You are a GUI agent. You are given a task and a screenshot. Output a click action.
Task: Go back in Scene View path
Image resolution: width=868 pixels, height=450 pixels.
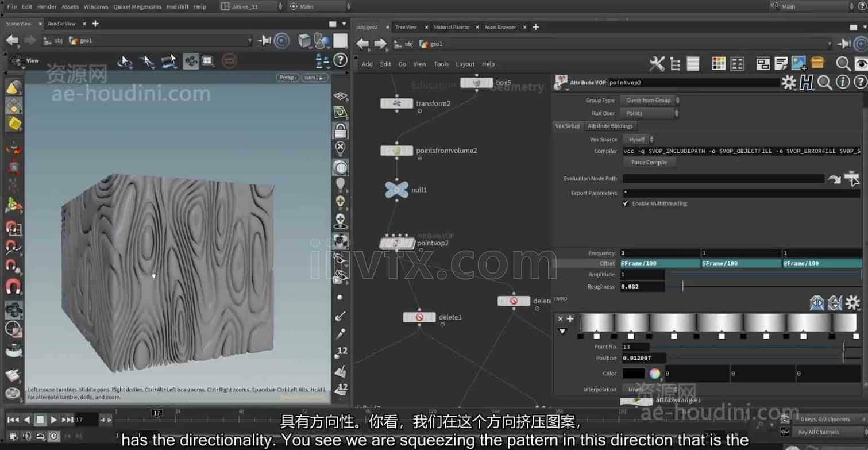click(x=12, y=40)
